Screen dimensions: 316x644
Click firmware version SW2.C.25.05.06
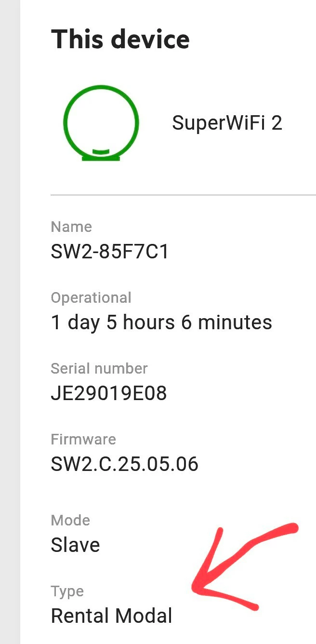tap(124, 464)
